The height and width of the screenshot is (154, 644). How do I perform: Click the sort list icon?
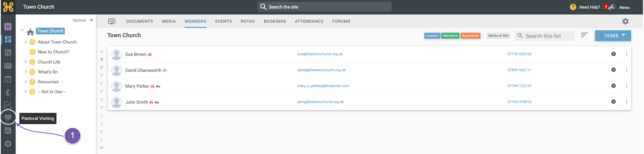[584, 35]
